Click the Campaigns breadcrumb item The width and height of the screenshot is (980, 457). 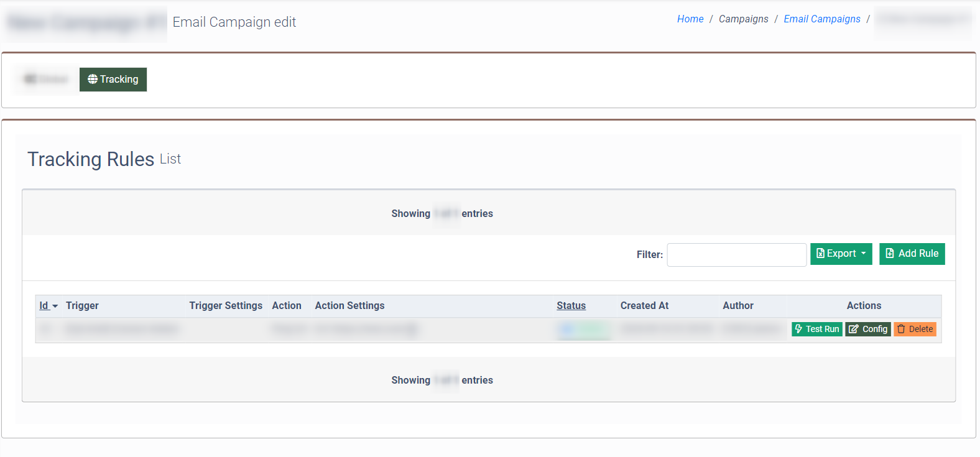tap(743, 19)
